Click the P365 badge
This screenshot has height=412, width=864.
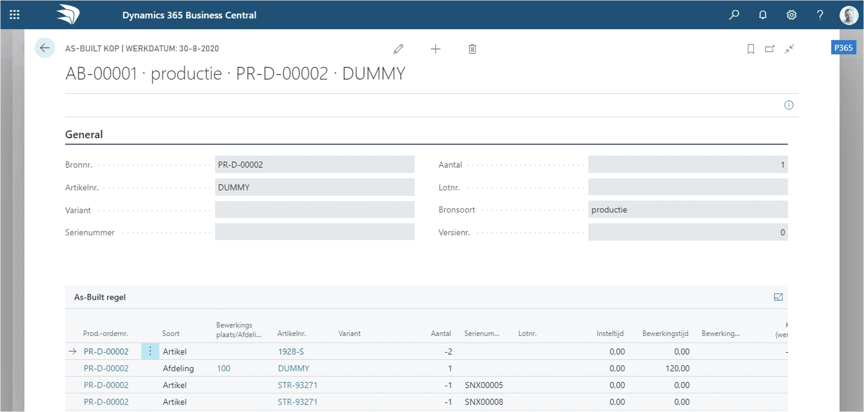coord(843,48)
